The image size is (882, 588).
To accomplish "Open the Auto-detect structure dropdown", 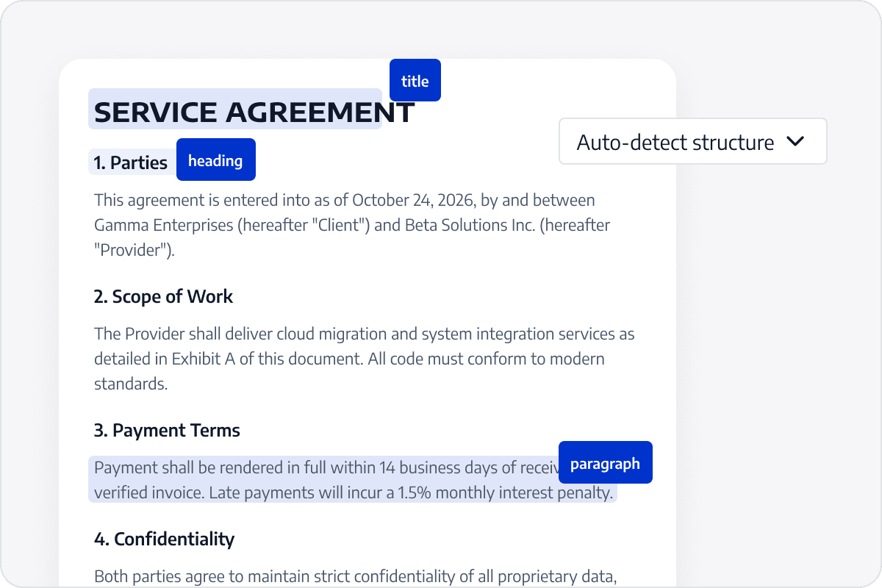I will click(692, 141).
